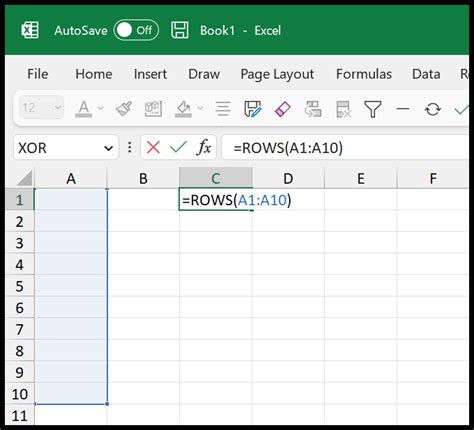Click the fill color bucket swatch
Image resolution: width=474 pixels, height=430 pixels.
183,109
